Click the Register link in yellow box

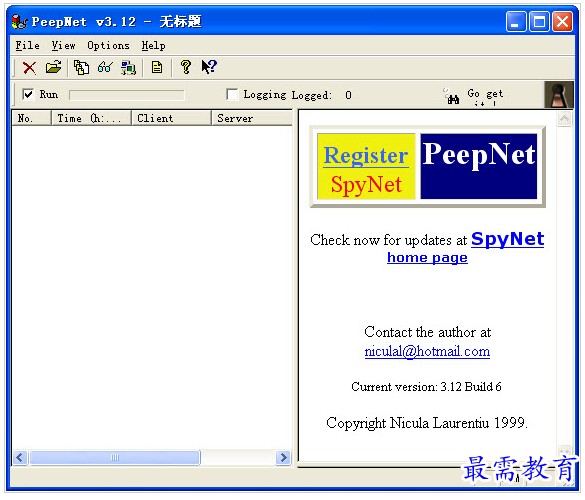pos(366,156)
